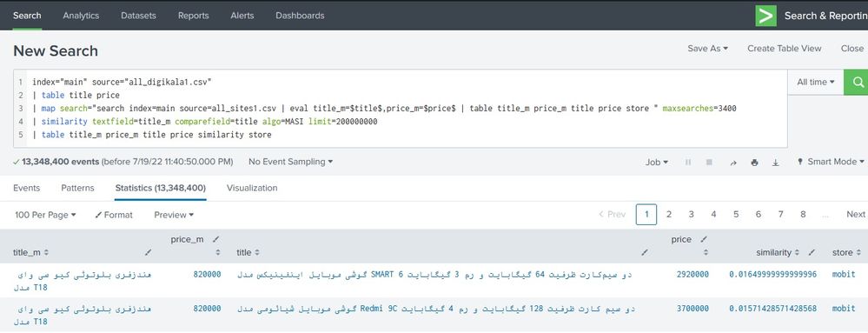Click inside the search query editor
The image size is (868, 333).
tap(400, 108)
